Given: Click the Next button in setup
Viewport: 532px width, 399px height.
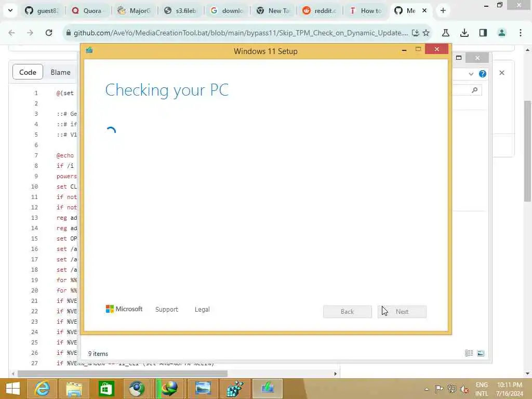Looking at the screenshot, I should [402, 312].
